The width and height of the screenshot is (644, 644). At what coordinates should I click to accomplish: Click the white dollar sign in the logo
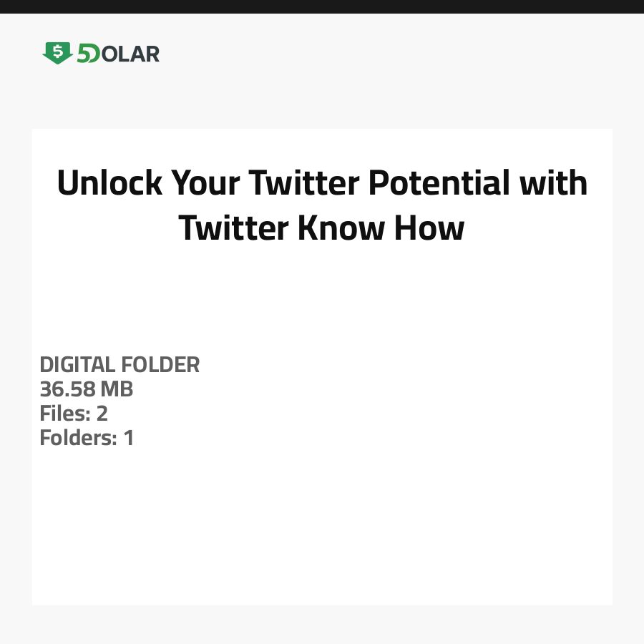tap(57, 50)
